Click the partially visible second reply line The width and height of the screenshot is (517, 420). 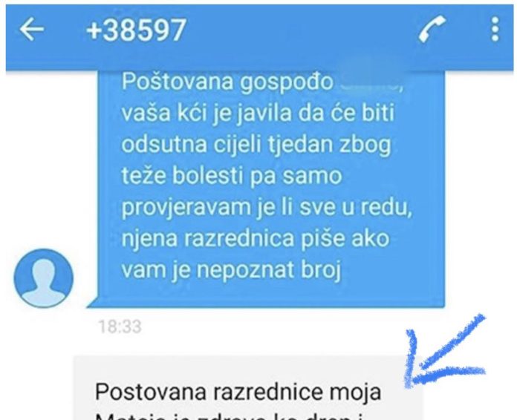(228, 416)
